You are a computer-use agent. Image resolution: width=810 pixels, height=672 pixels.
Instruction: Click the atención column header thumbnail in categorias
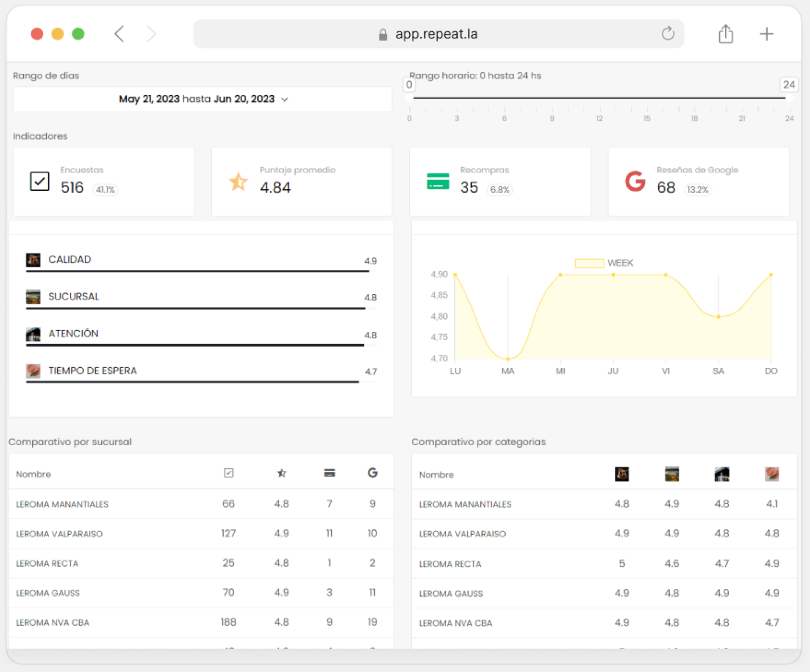click(722, 474)
